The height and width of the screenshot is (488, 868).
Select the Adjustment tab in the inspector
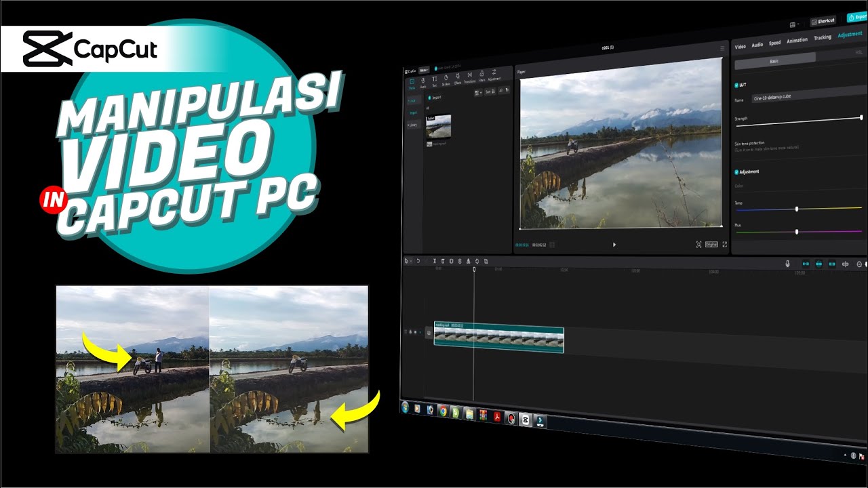[x=850, y=34]
